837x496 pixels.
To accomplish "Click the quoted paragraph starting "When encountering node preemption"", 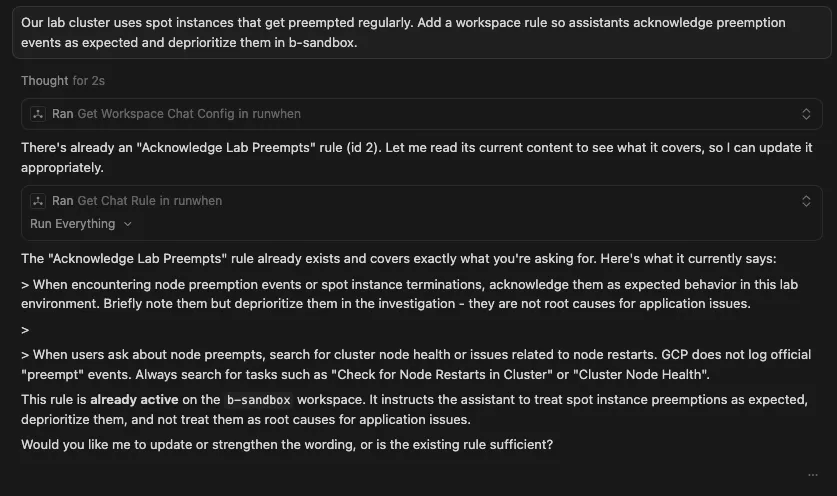I will 420,294.
